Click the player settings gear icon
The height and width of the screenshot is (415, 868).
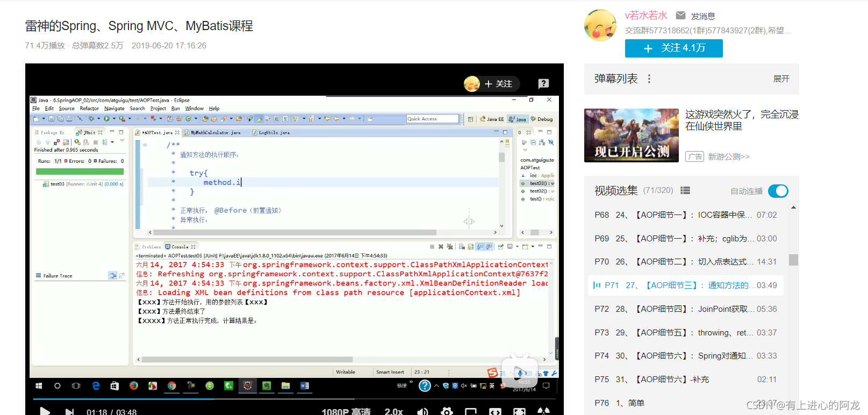pyautogui.click(x=447, y=412)
